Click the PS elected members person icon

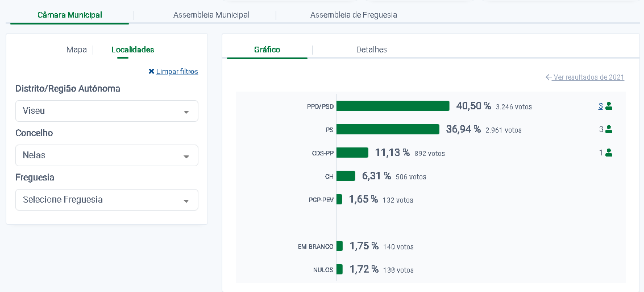coord(609,129)
